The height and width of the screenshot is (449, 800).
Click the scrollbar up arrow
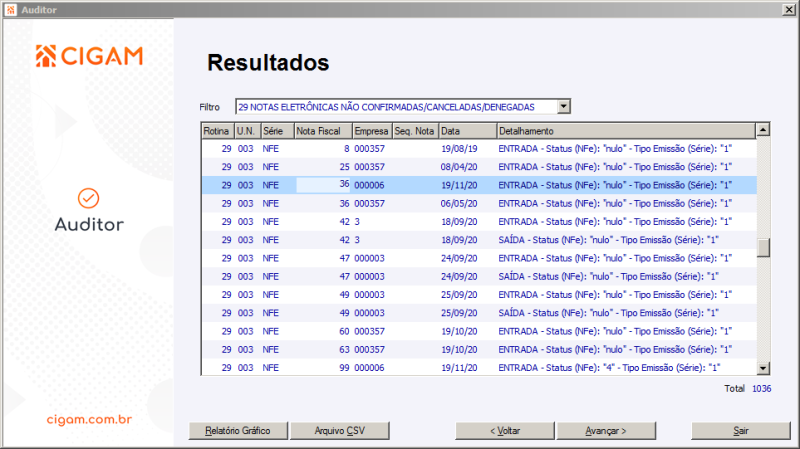[x=763, y=130]
